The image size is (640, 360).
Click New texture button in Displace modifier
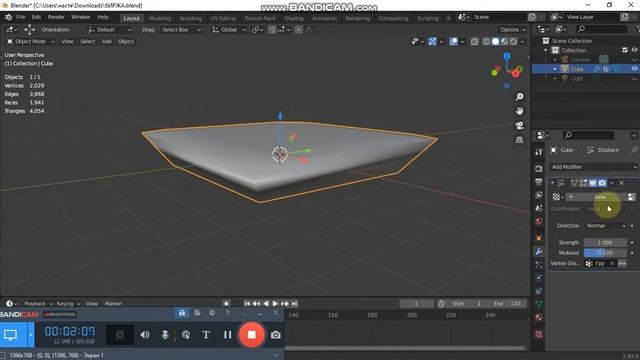coord(596,197)
